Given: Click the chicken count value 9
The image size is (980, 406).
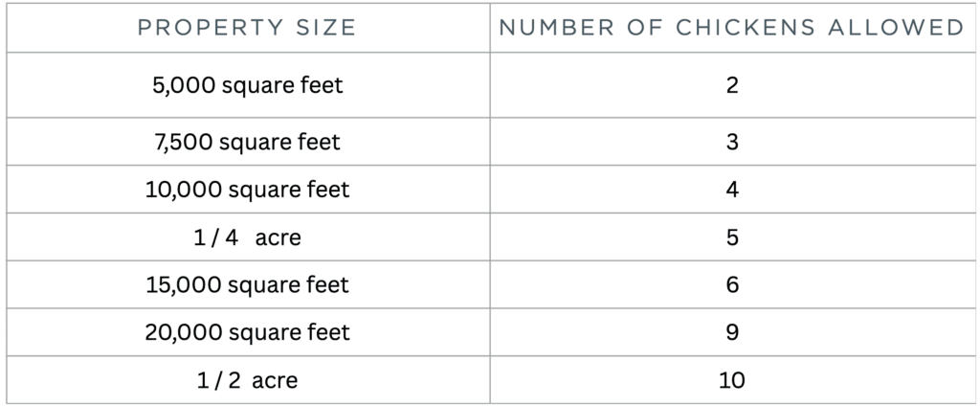Looking at the screenshot, I should pos(732,332).
